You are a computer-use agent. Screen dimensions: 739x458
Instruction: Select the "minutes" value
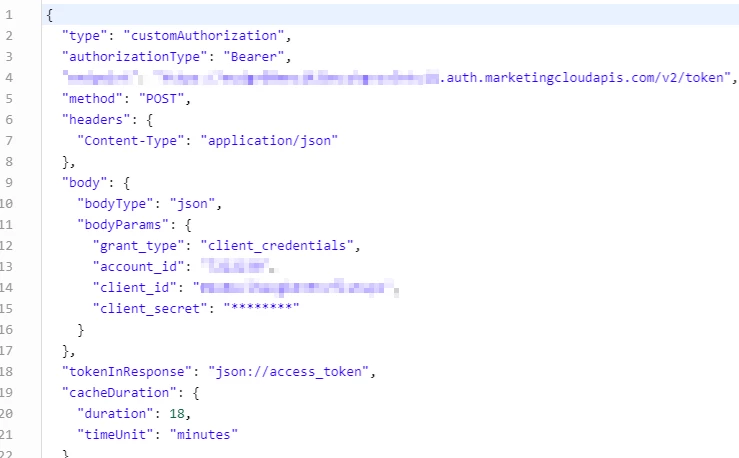tap(204, 434)
